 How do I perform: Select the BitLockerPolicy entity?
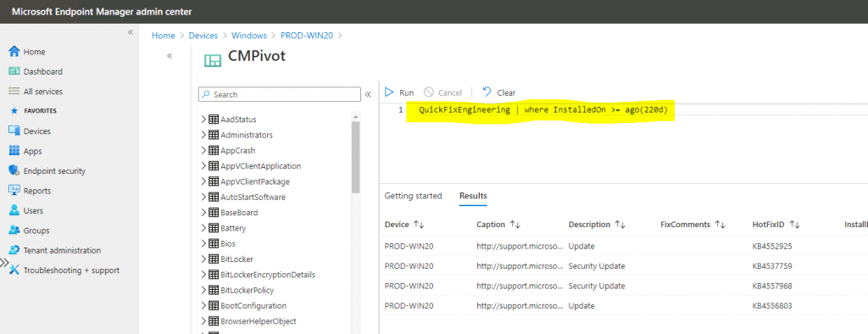(x=247, y=290)
